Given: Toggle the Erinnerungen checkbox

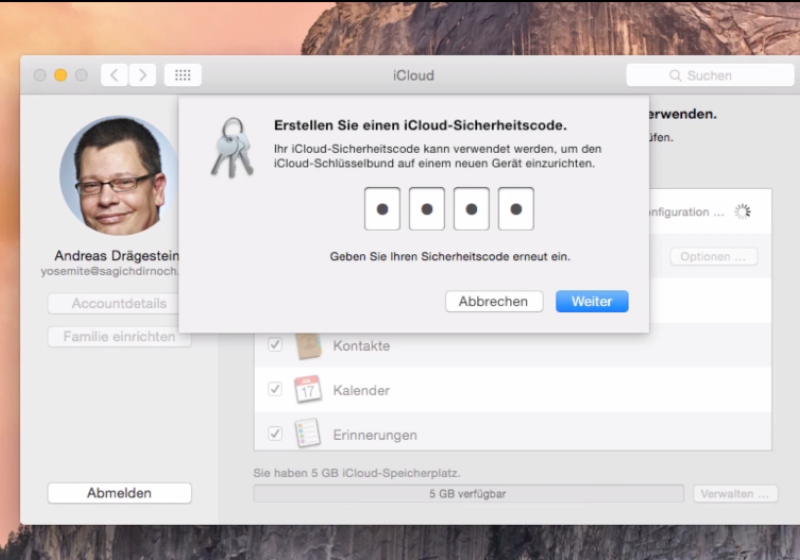Looking at the screenshot, I should (275, 434).
